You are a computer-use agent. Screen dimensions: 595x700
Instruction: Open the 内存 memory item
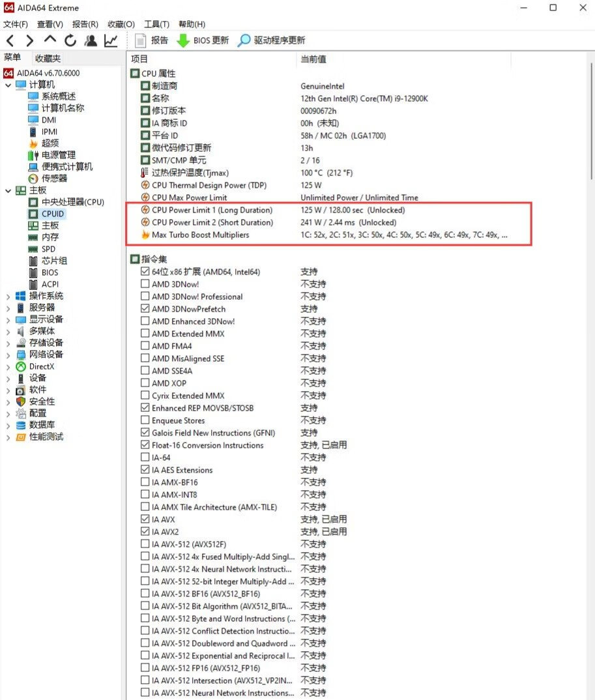click(50, 237)
